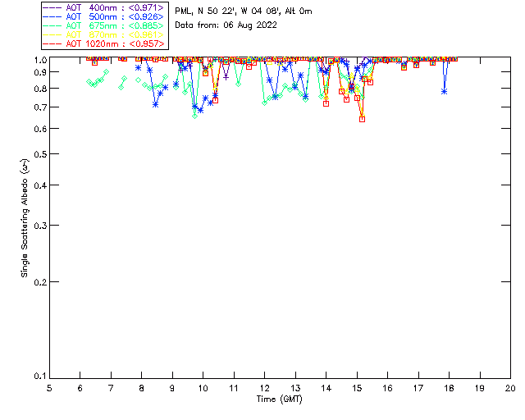525x420 pixels.
Task: Click the Single Scattering Albedo axis title
Action: point(25,217)
